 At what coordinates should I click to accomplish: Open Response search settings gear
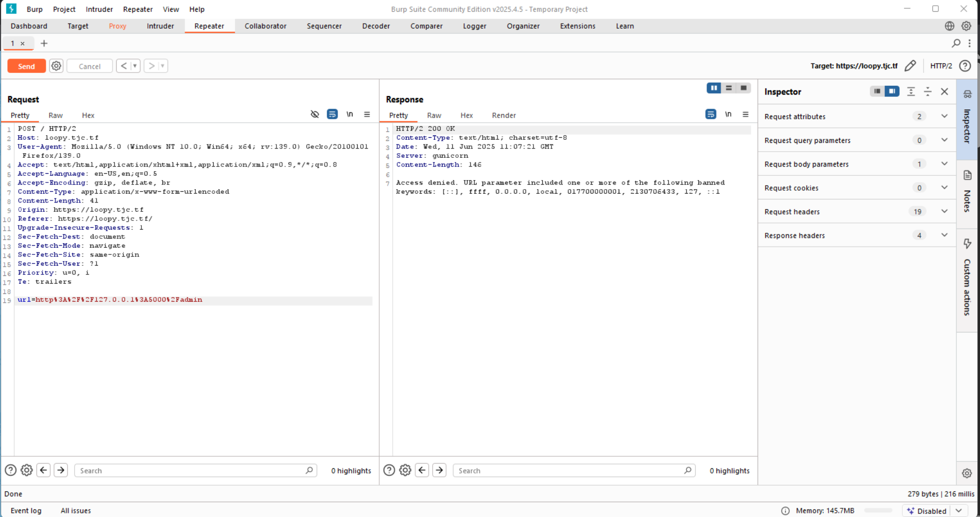[x=405, y=470]
